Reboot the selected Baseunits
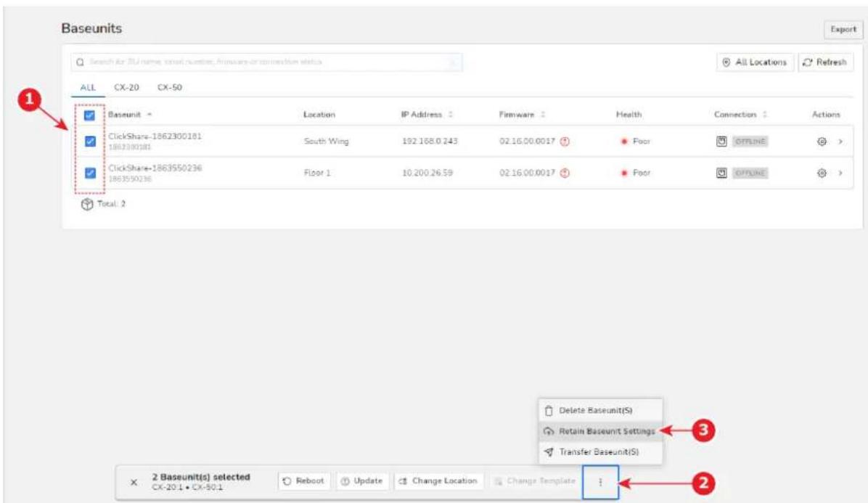 pyautogui.click(x=304, y=481)
